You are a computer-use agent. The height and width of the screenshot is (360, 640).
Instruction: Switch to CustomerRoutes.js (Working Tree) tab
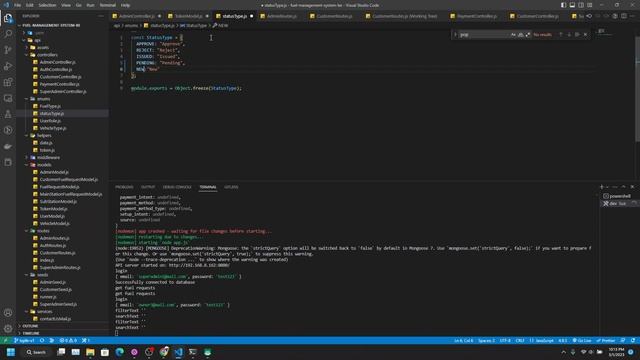coord(404,16)
